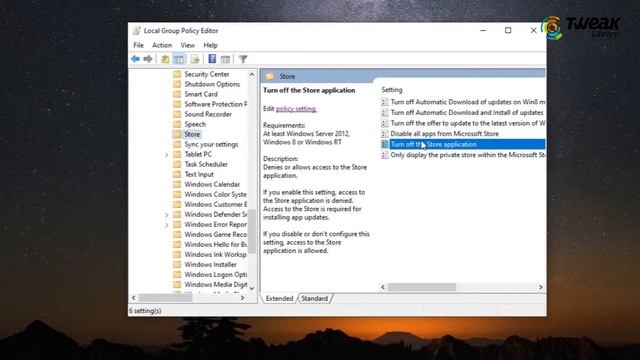Go forward with the right arrow toolbar icon

[148, 59]
